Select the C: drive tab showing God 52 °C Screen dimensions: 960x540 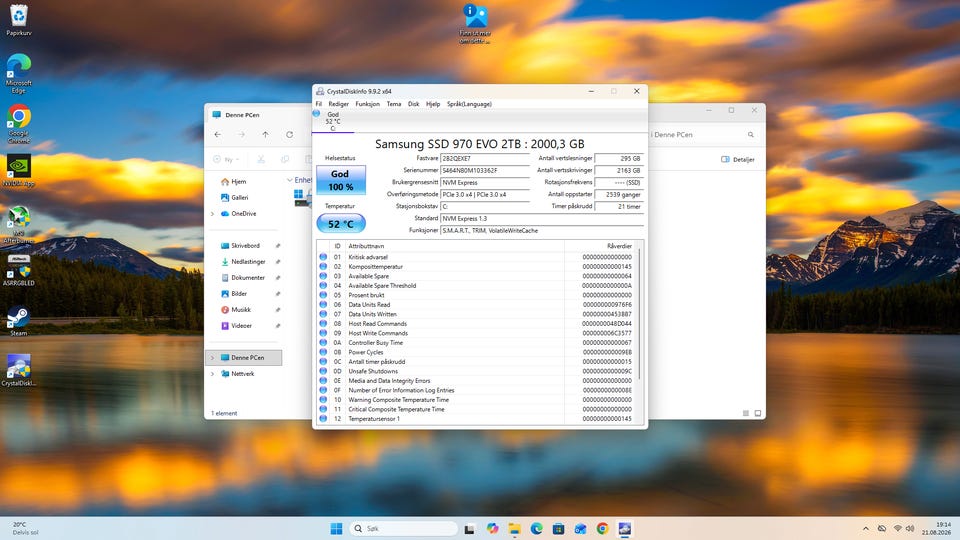click(x=332, y=121)
